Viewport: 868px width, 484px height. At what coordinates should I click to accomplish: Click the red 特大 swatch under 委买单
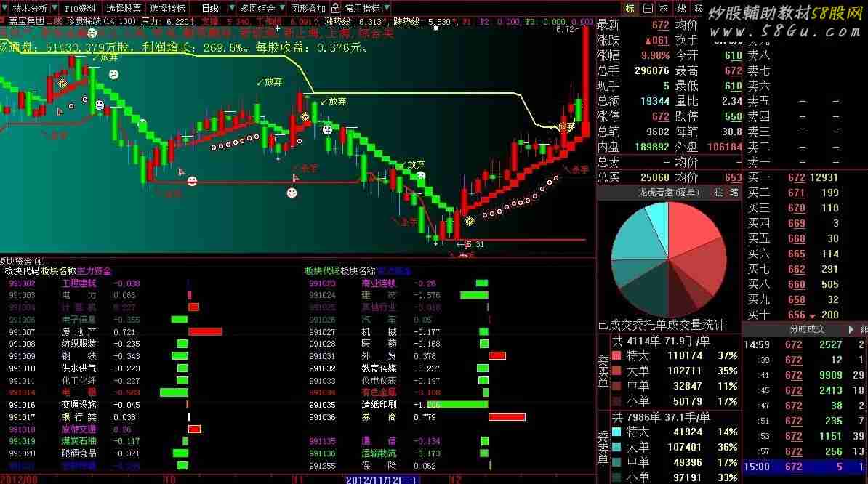616,355
